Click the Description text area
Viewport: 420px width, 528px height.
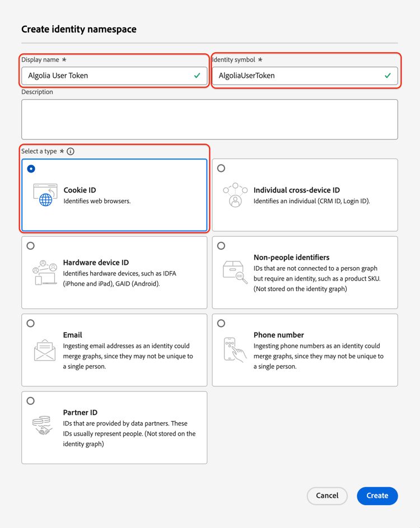pos(209,119)
